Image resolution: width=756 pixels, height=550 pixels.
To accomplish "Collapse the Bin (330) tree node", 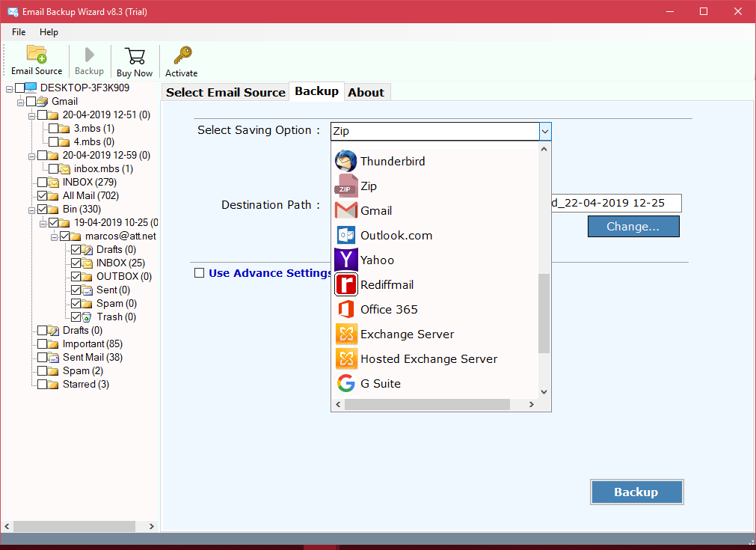I will pyautogui.click(x=32, y=211).
